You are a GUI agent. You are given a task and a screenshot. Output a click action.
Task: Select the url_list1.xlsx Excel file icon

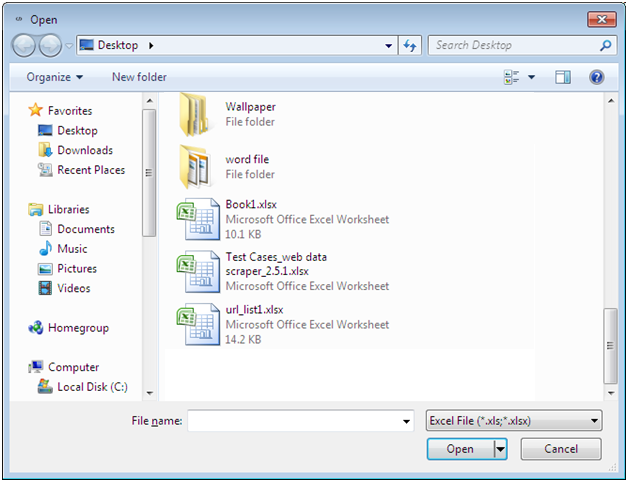[198, 324]
